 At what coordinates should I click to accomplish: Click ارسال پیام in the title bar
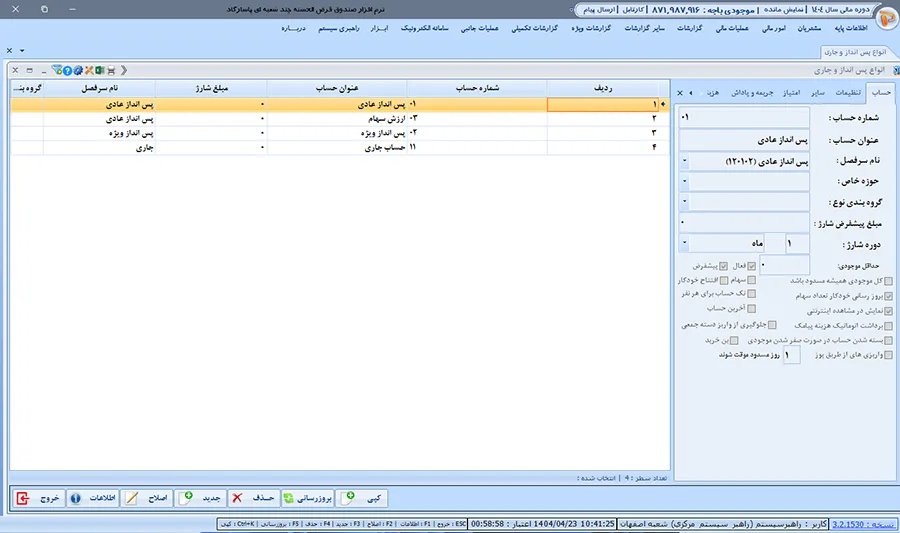[599, 10]
